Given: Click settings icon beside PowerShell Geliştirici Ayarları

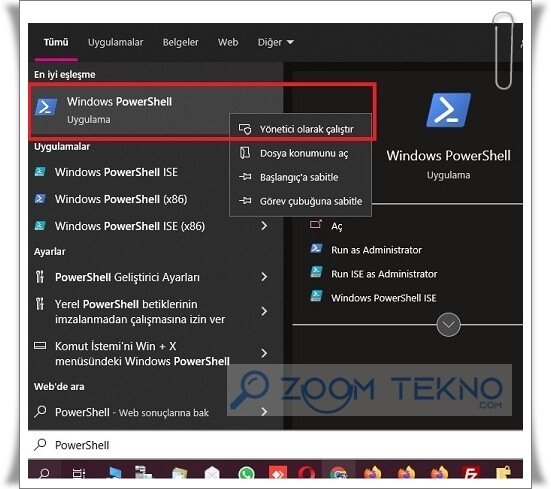Looking at the screenshot, I should 40,277.
